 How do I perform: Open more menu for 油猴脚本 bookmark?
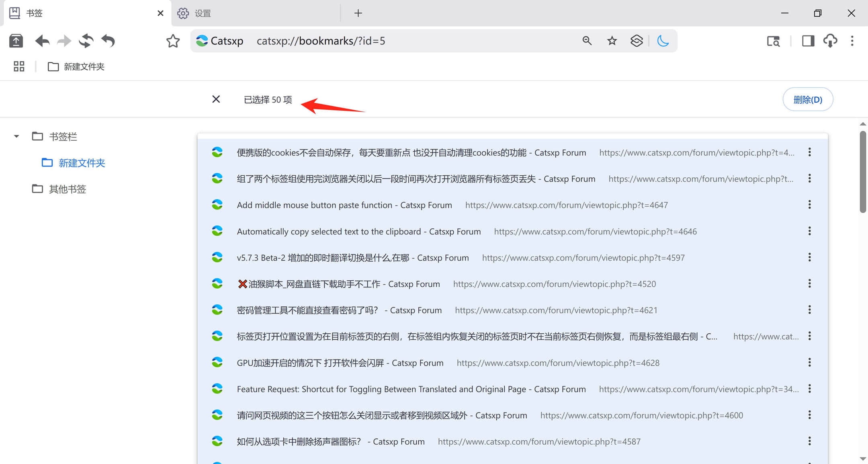[x=809, y=284]
